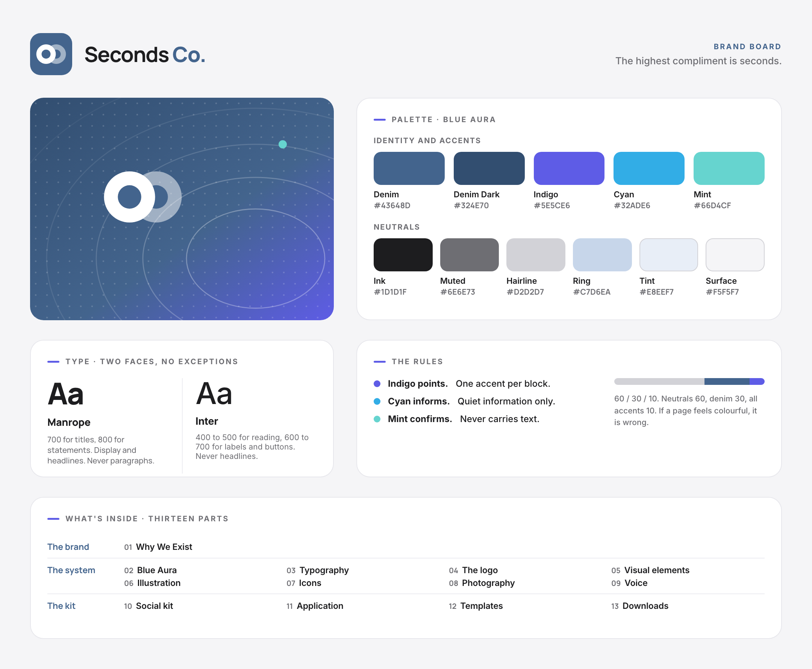Click hex value '#C7D6EA'
Screen dimensions: 812x669
(x=592, y=292)
